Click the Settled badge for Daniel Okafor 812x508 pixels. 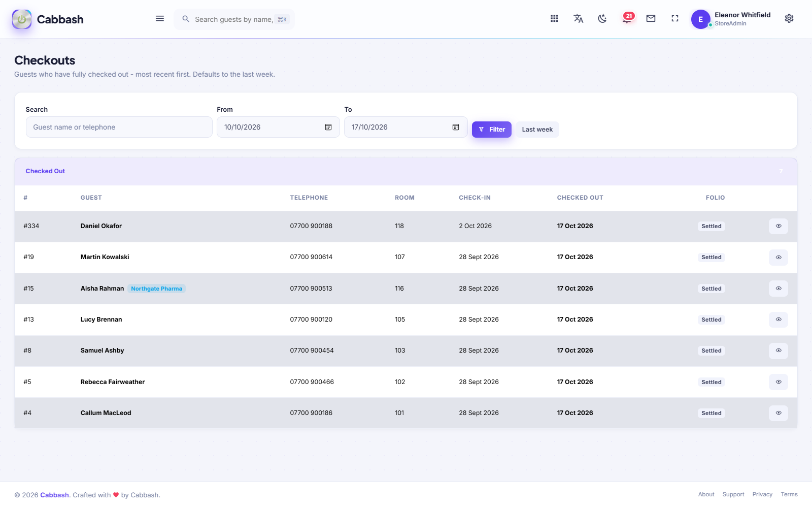click(712, 226)
